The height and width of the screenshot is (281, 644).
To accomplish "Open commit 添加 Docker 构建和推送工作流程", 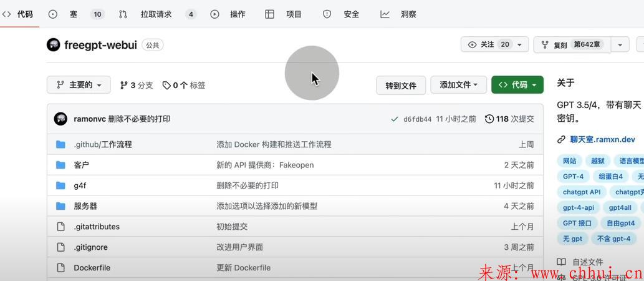I will click(274, 144).
